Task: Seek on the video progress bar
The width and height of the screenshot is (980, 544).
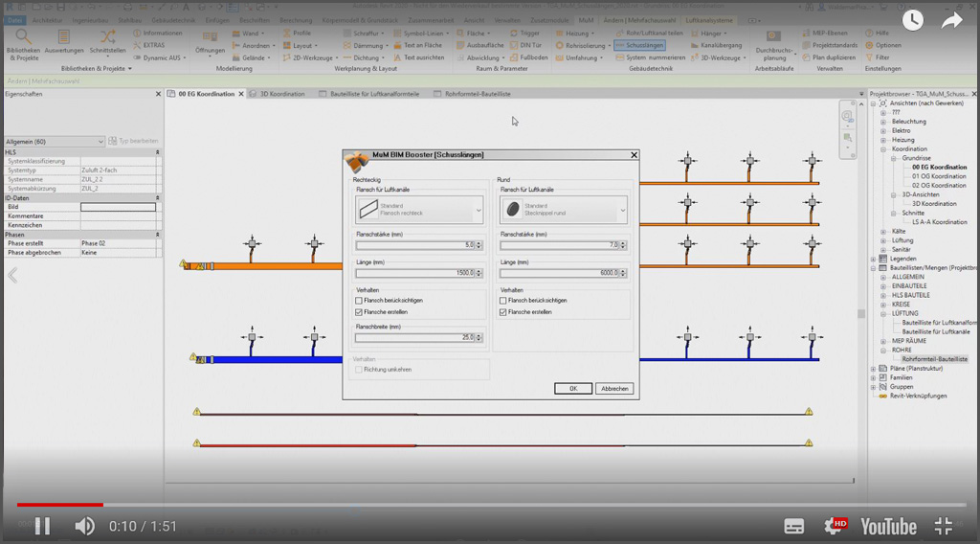Action: 479,504
